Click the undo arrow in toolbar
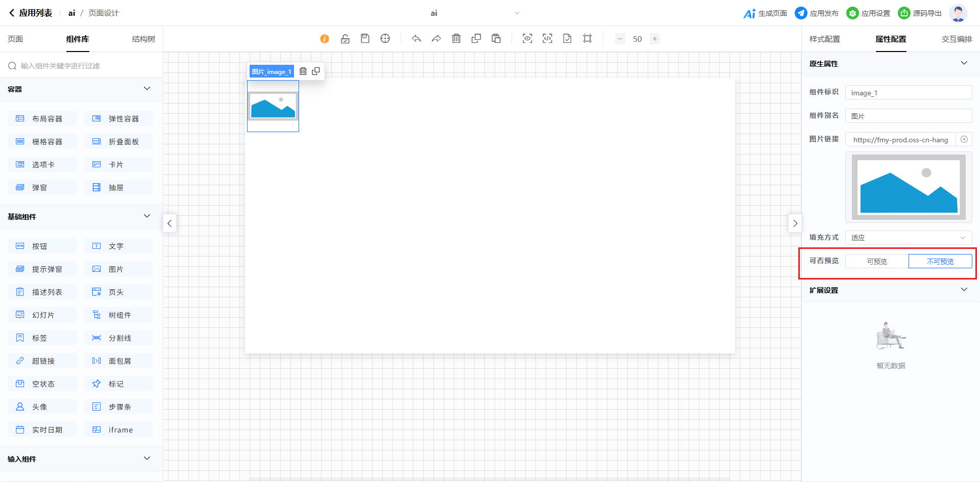This screenshot has height=482, width=980. click(416, 39)
